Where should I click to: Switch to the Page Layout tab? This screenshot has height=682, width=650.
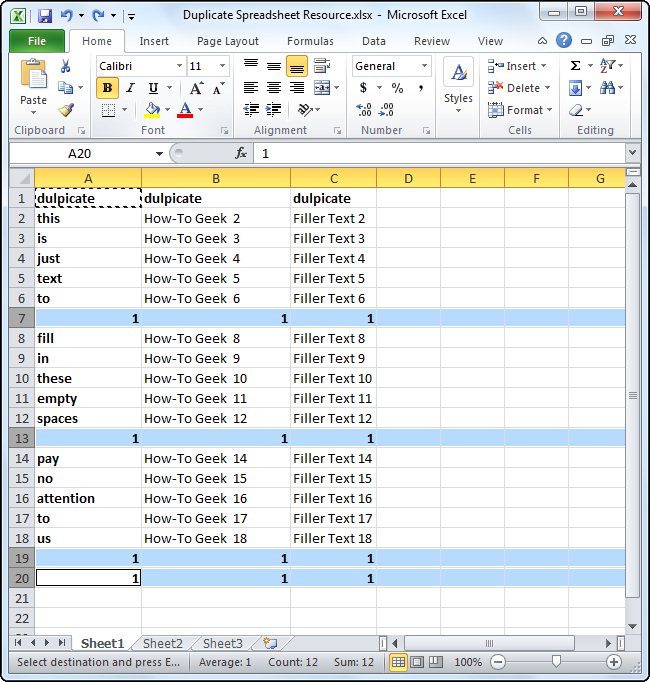point(228,41)
